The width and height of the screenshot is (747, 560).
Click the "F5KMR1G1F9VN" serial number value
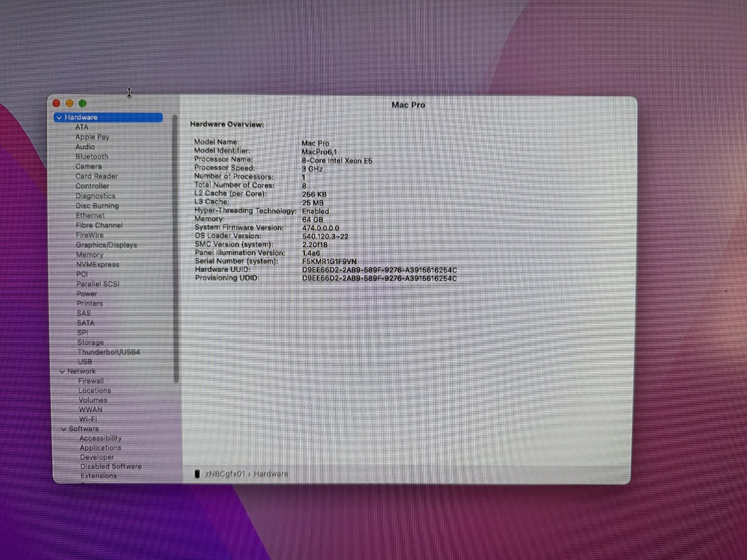[x=330, y=262]
